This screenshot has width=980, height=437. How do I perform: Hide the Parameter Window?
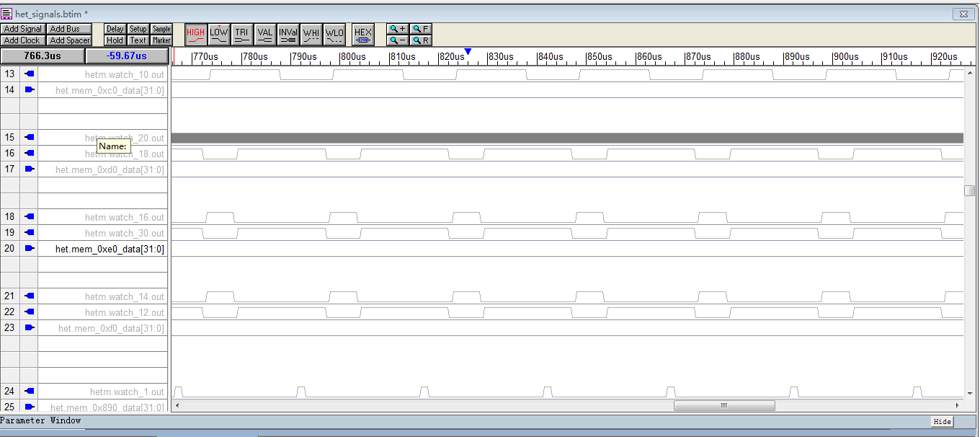(x=942, y=422)
